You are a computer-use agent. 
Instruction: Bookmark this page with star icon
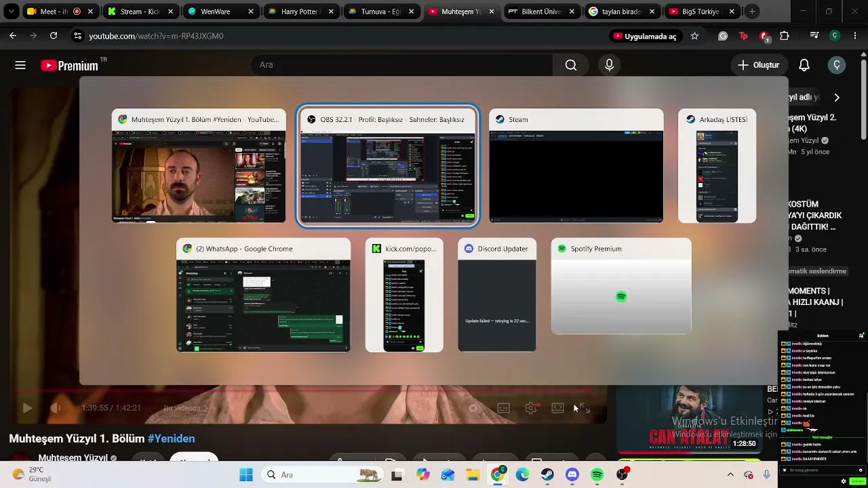click(694, 36)
